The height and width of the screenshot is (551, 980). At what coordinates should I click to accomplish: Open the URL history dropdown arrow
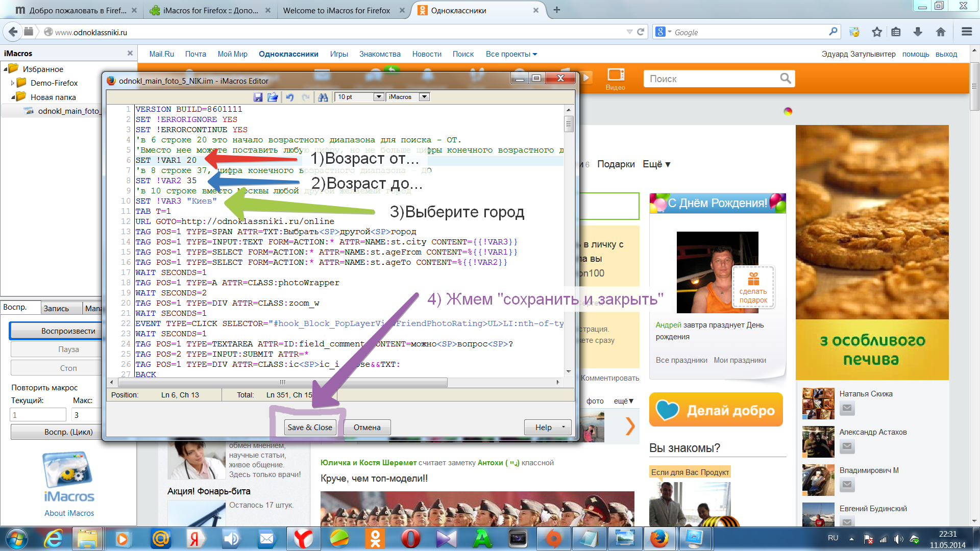[x=629, y=32]
